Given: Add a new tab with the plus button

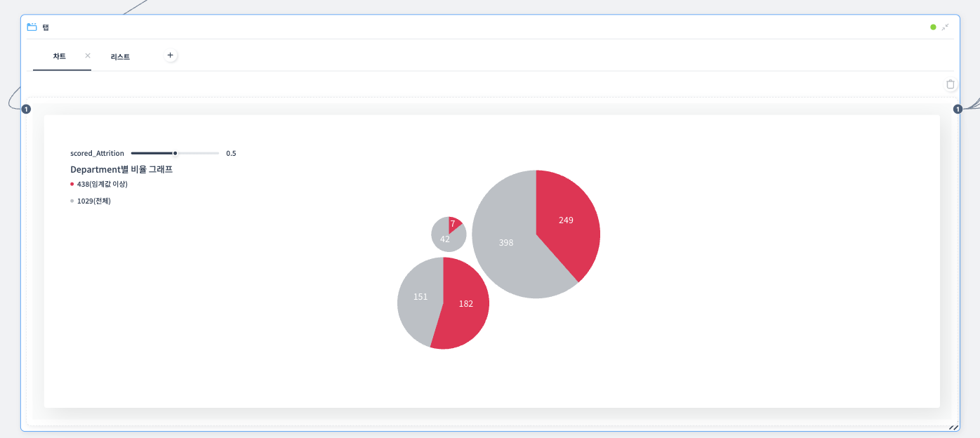Looking at the screenshot, I should 170,55.
